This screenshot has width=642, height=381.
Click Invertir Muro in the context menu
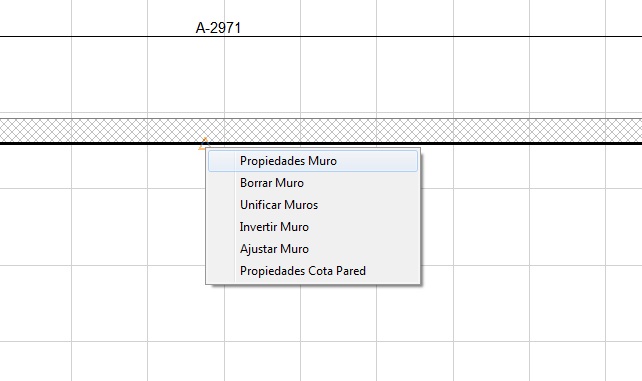(313, 227)
